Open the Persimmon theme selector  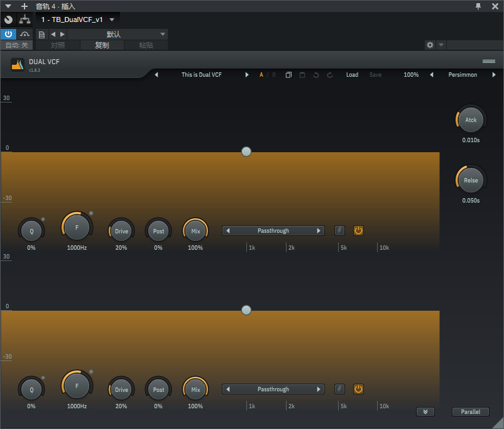463,75
